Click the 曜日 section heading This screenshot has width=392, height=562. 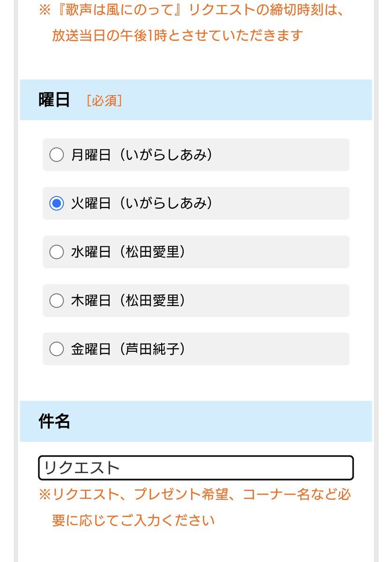[x=54, y=100]
